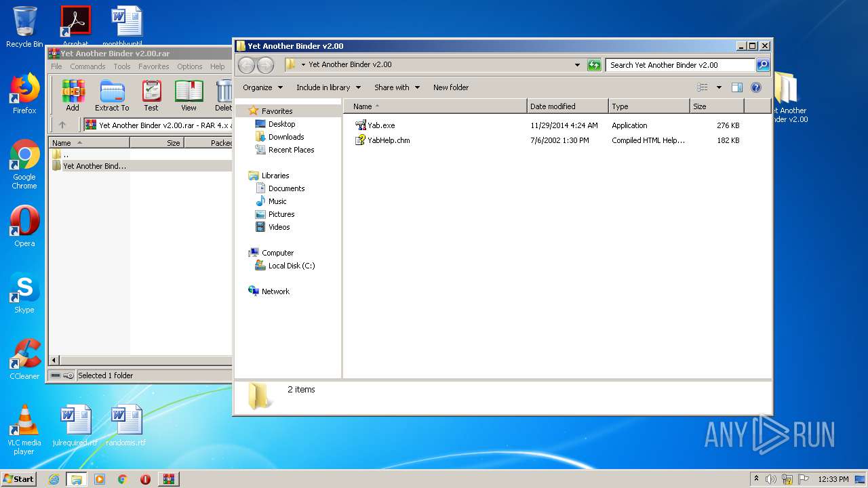The image size is (868, 488).
Task: Click the WinRAR button in the taskbar
Action: pyautogui.click(x=169, y=479)
